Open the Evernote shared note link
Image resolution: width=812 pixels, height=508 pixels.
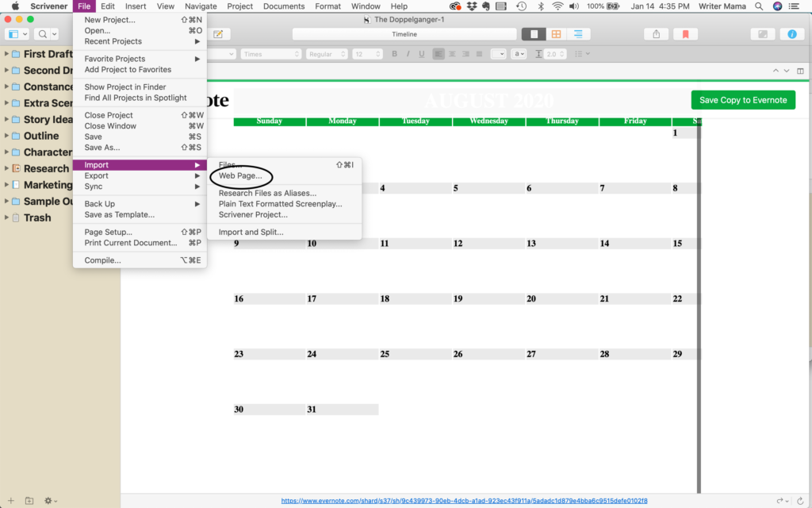click(464, 501)
